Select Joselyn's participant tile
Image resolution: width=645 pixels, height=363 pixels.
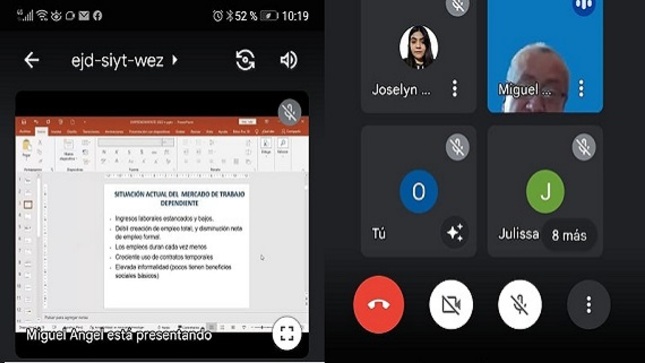click(419, 56)
